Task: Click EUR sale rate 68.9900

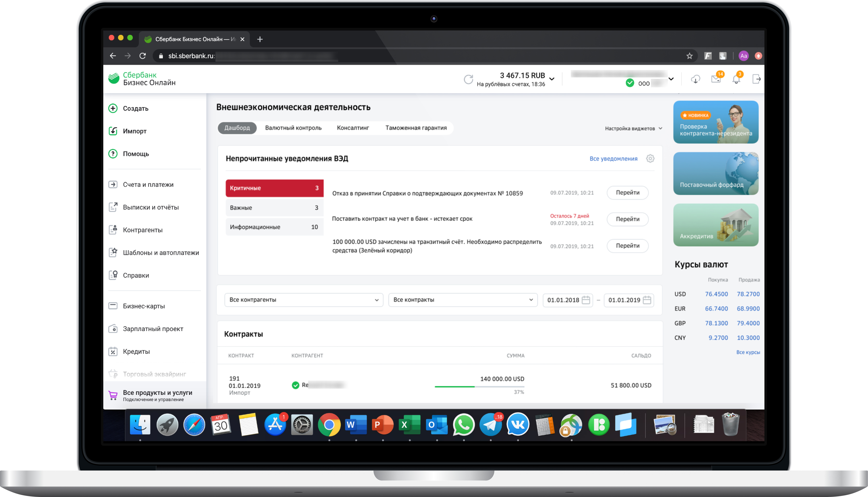Action: point(748,309)
